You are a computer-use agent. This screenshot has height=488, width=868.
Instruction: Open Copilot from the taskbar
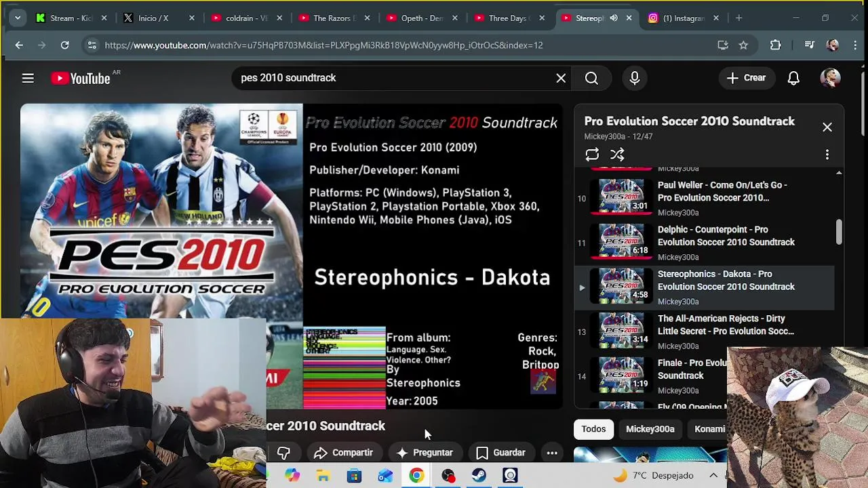pyautogui.click(x=292, y=476)
